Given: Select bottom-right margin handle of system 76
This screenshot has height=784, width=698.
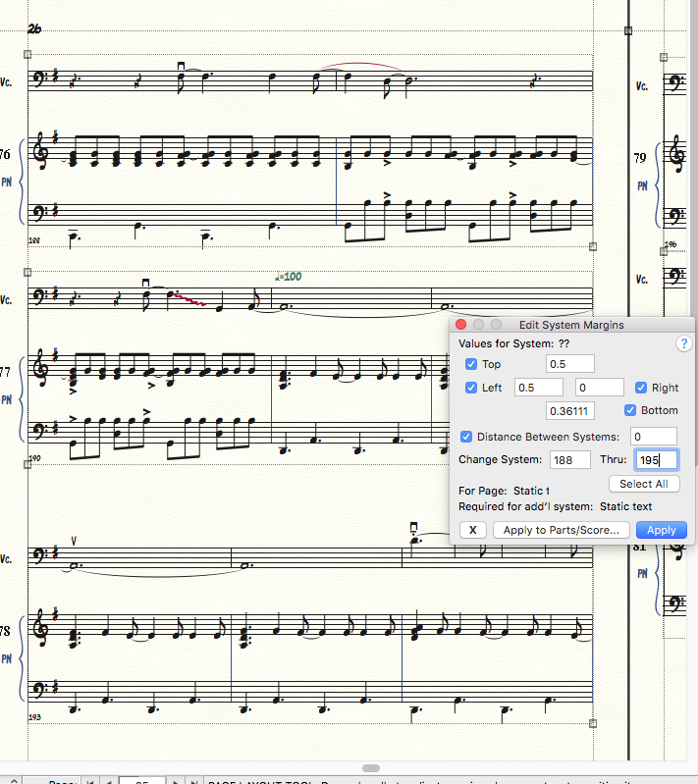Looking at the screenshot, I should tap(592, 247).
